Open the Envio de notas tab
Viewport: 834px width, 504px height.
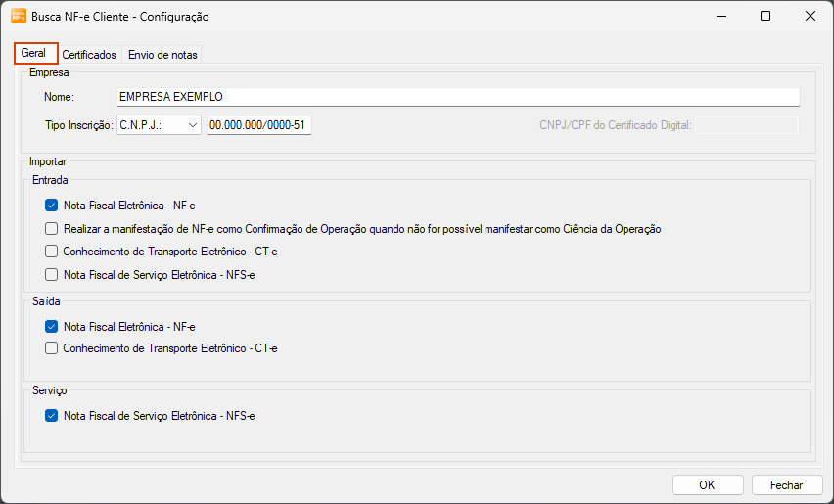click(x=162, y=55)
